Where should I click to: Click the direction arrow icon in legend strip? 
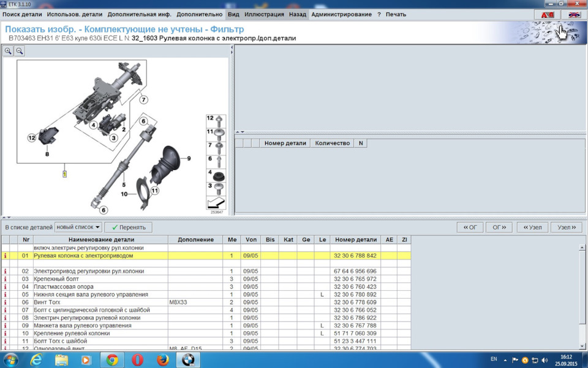pos(216,203)
